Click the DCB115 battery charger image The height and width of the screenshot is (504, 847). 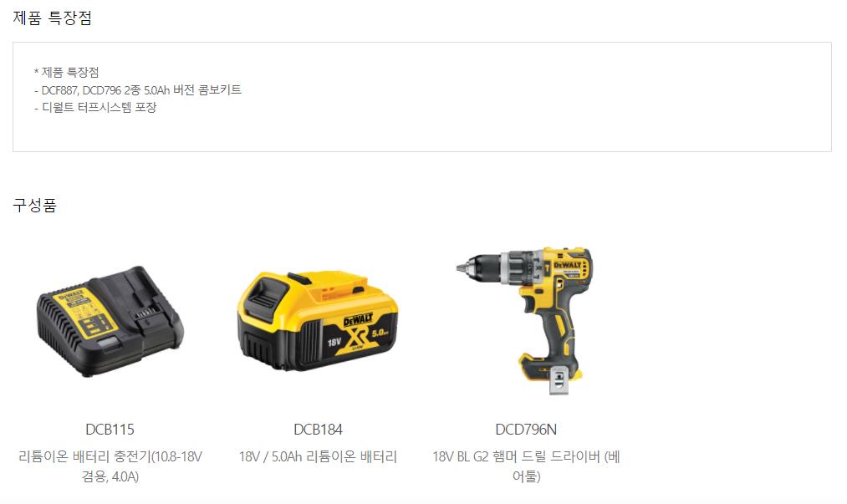pos(110,321)
